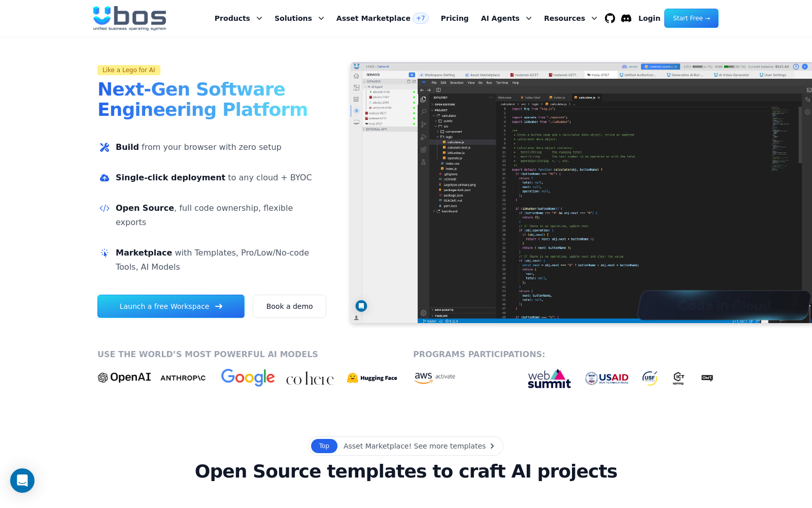Image resolution: width=812 pixels, height=508 pixels.
Task: Click the Login link
Action: 649,18
